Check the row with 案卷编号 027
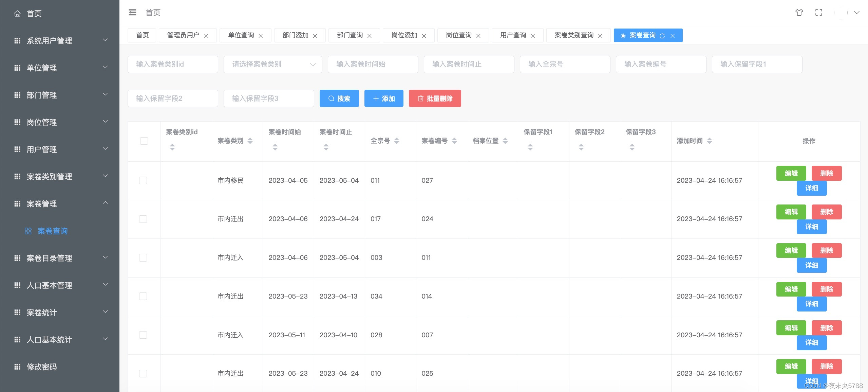This screenshot has width=868, height=392. tap(143, 180)
